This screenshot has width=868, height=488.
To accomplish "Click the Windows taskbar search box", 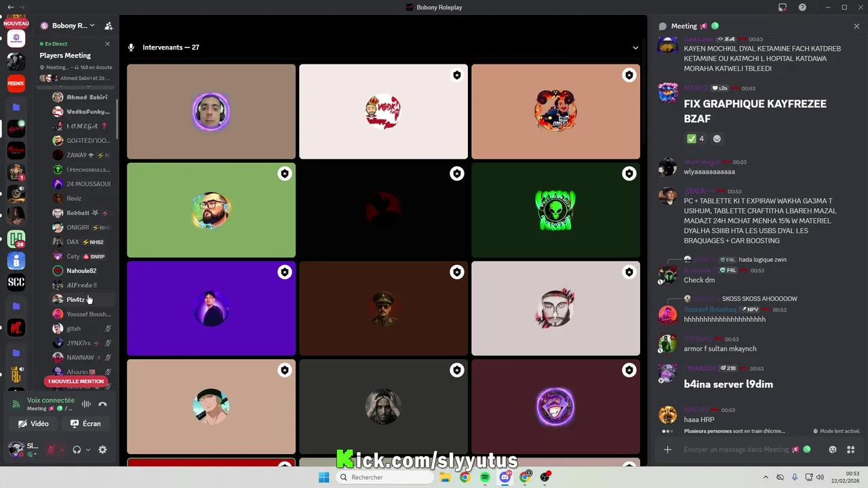I will click(x=385, y=477).
